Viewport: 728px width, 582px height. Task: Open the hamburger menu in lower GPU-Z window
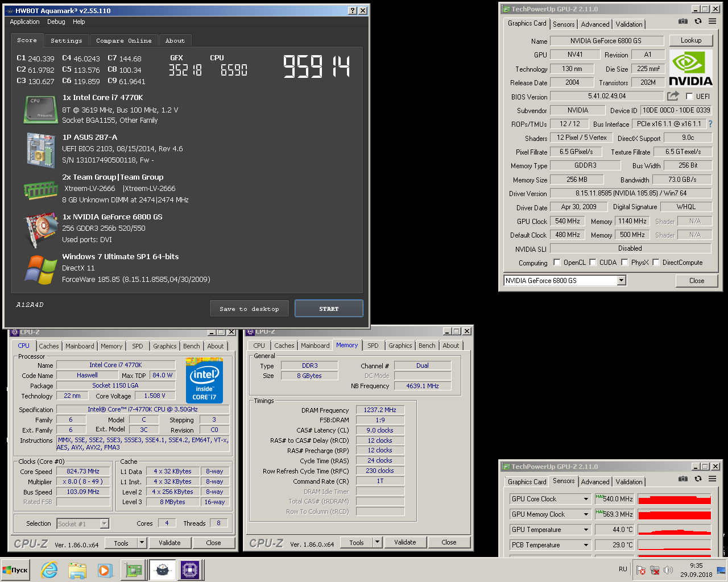(x=712, y=479)
